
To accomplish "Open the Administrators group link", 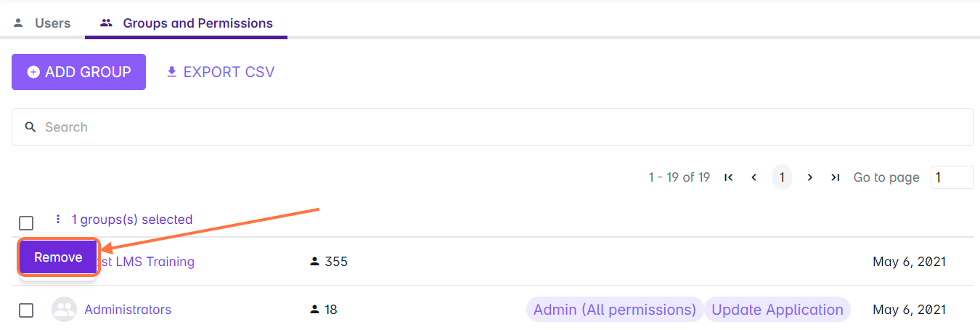I will pos(128,310).
